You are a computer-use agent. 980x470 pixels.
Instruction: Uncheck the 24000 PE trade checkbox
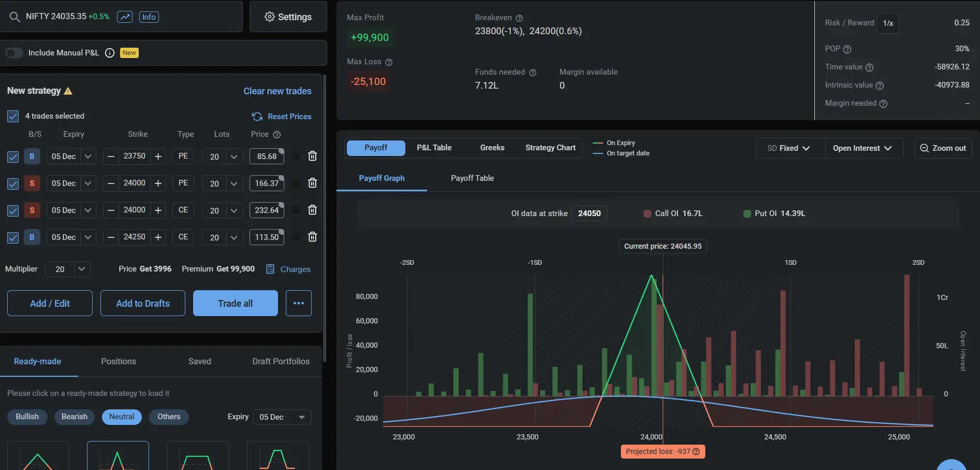[13, 183]
